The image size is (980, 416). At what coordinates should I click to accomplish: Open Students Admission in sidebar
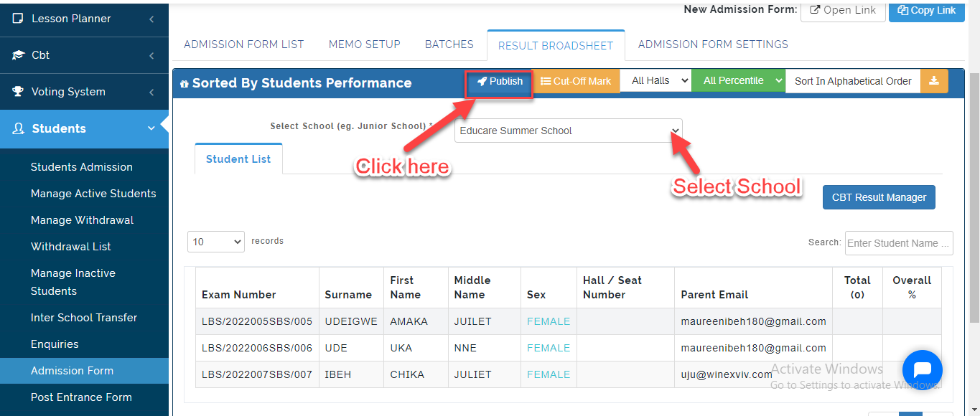82,167
